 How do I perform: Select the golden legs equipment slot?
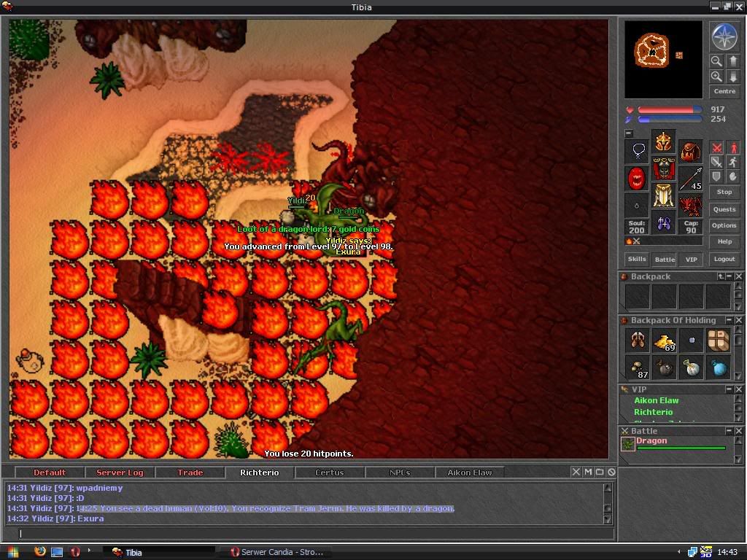[664, 195]
